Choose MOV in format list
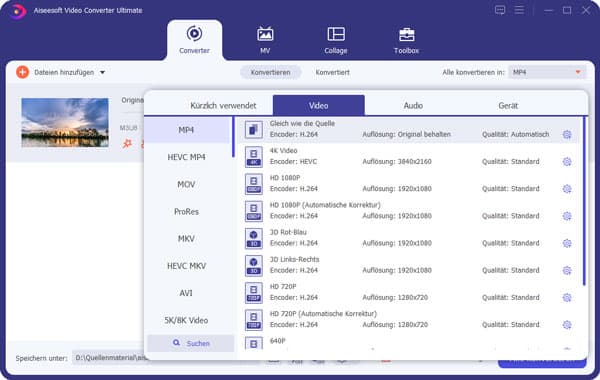Screen dimensions: 600x380 pos(186,184)
